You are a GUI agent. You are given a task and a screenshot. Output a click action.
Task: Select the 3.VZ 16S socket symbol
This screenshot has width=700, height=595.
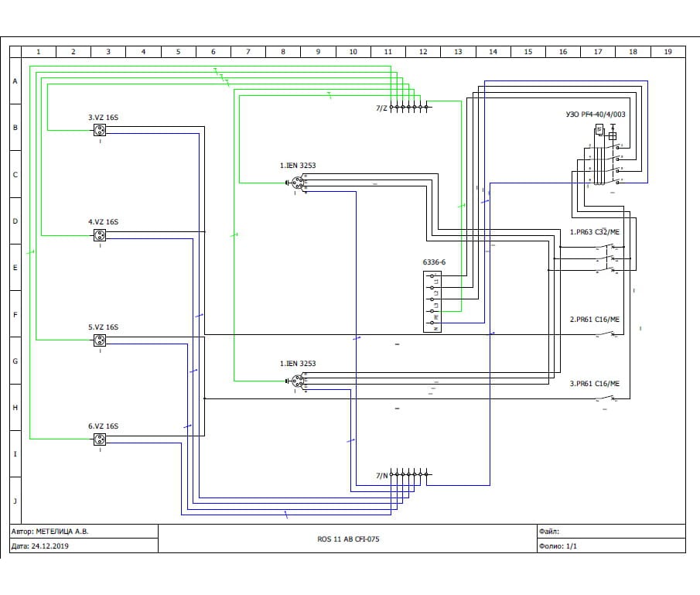click(x=100, y=130)
